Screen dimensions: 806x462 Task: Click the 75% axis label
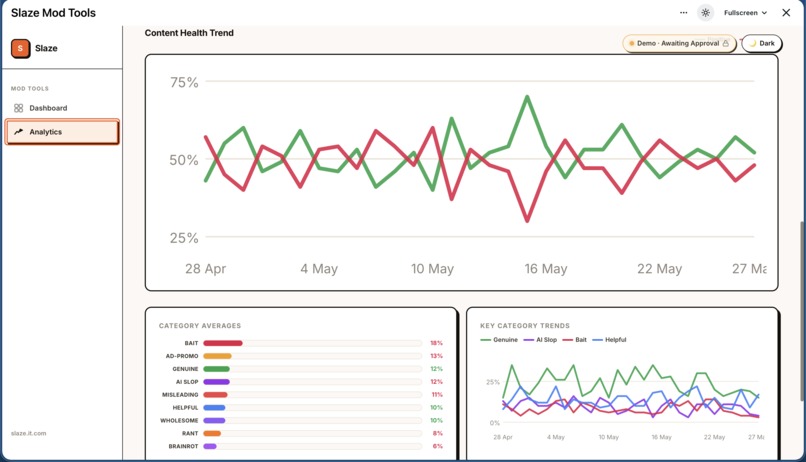(184, 82)
